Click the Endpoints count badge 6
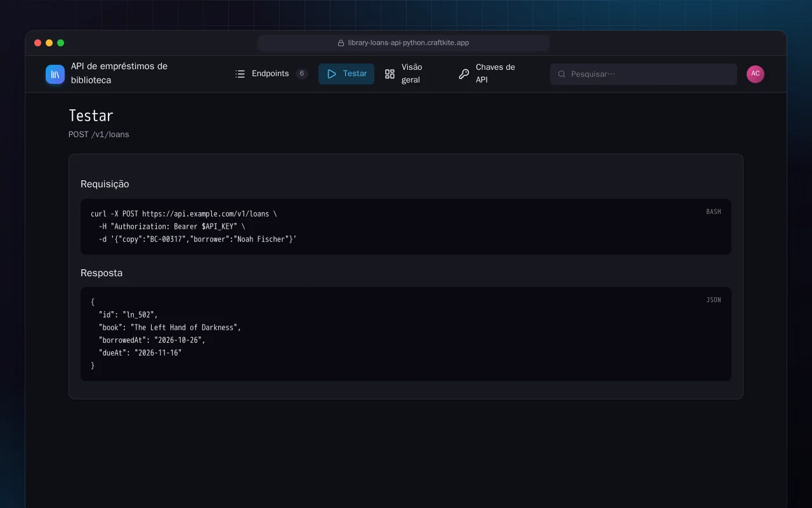Image resolution: width=812 pixels, height=508 pixels. [x=302, y=74]
